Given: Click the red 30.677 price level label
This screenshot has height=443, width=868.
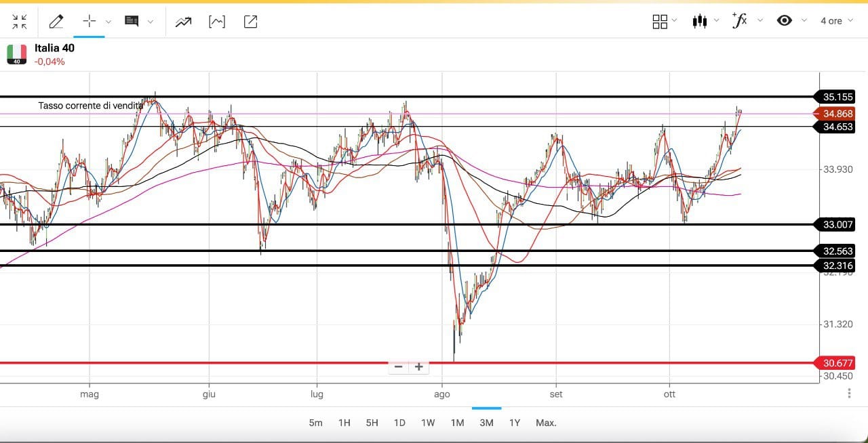Looking at the screenshot, I should [x=837, y=363].
